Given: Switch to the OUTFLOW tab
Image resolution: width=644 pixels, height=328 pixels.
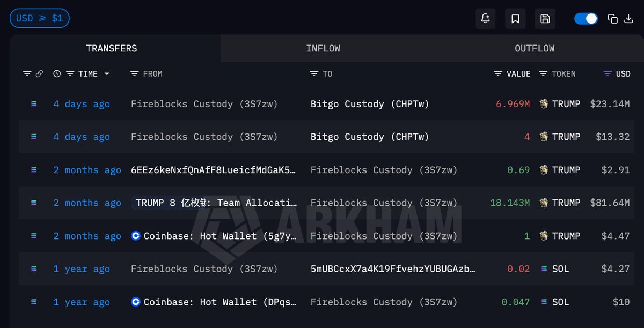Looking at the screenshot, I should coord(535,48).
